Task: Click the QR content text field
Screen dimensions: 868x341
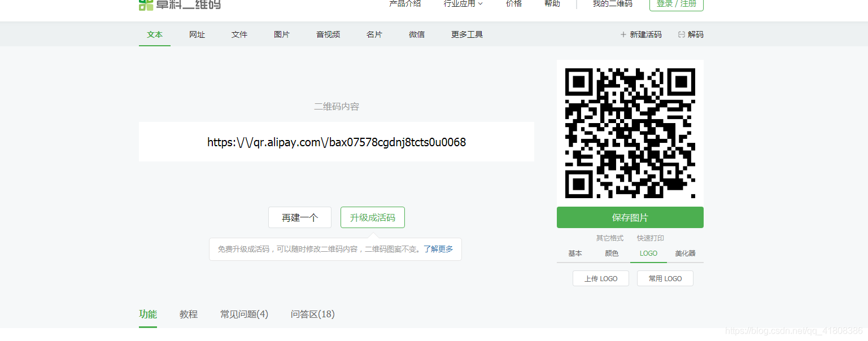Action: [x=337, y=142]
